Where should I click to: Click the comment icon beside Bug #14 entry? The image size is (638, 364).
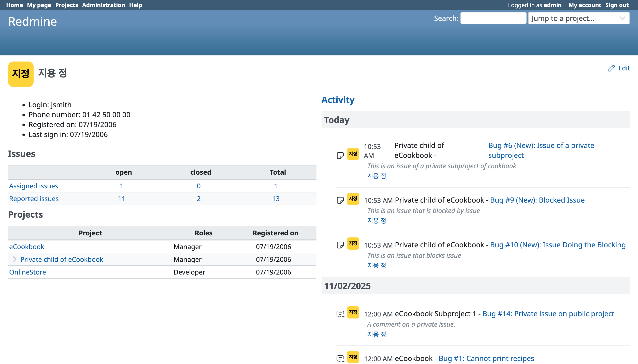click(x=340, y=314)
